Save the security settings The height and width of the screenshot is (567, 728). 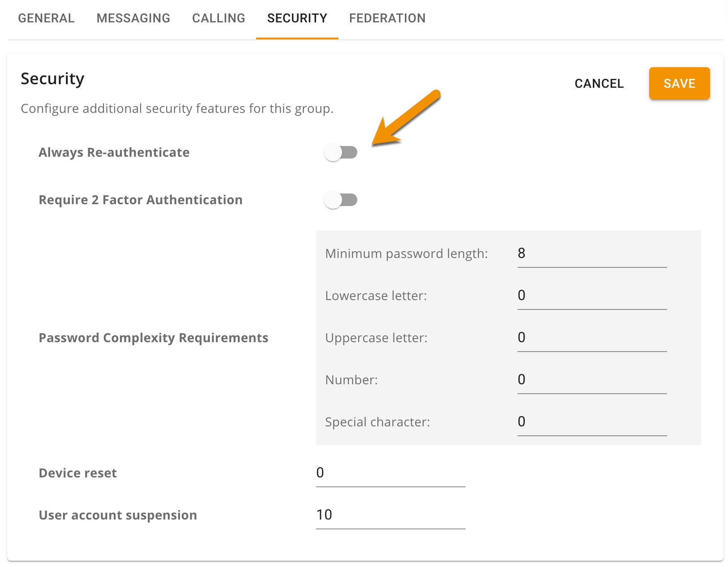[x=679, y=84]
